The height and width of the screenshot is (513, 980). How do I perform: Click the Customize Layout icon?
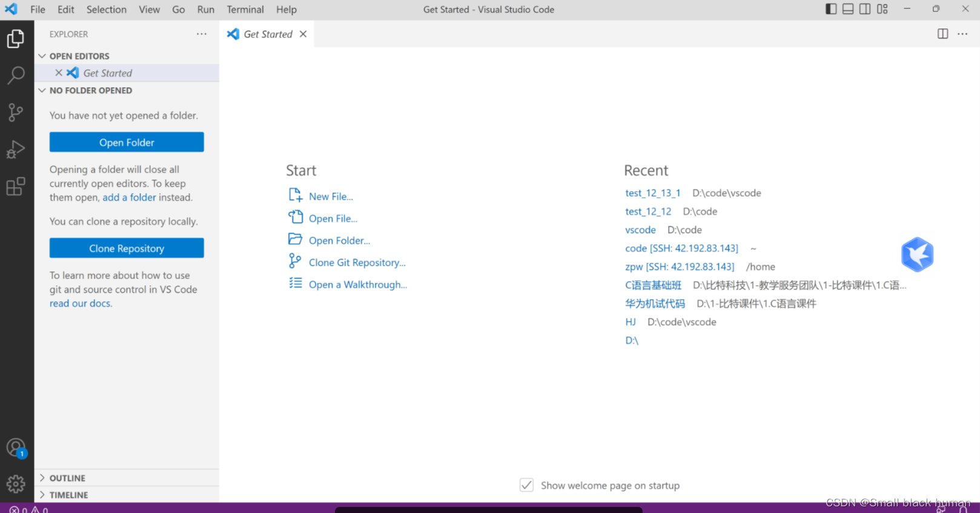[882, 9]
